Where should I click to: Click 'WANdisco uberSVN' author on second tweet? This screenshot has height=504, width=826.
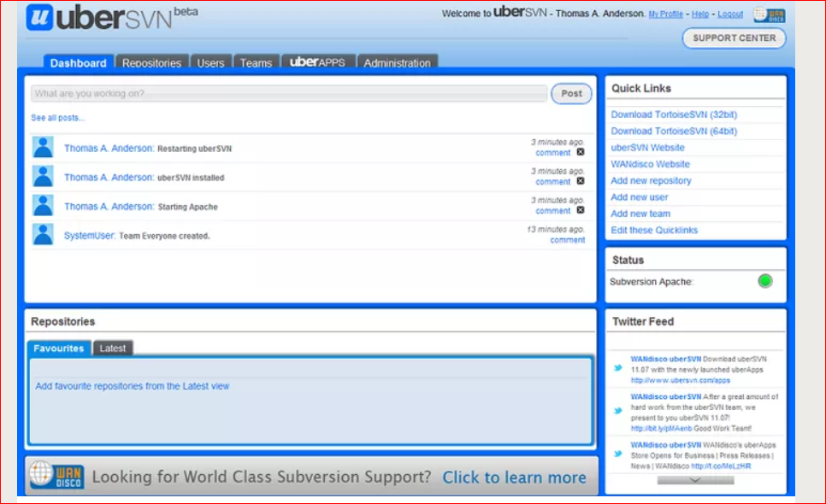[x=666, y=396]
